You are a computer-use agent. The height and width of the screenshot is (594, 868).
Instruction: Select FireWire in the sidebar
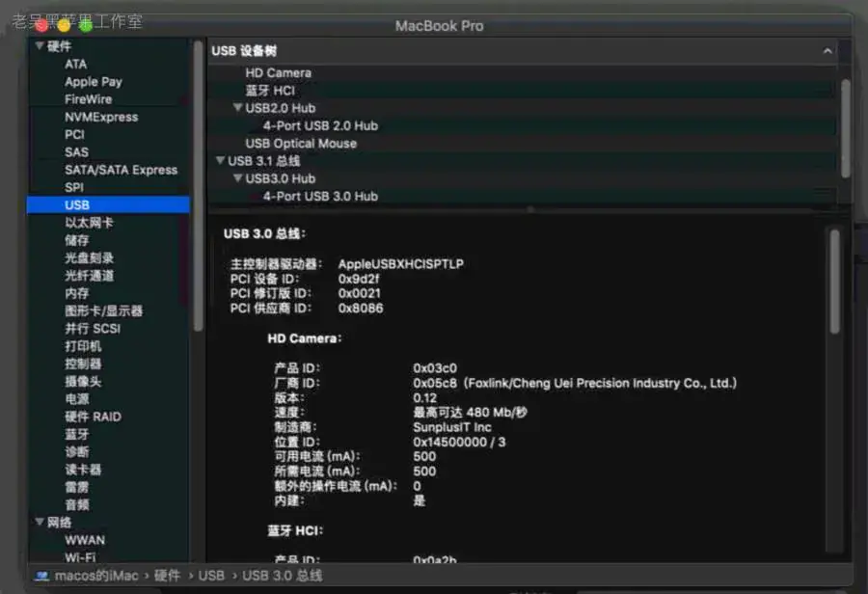[x=88, y=99]
